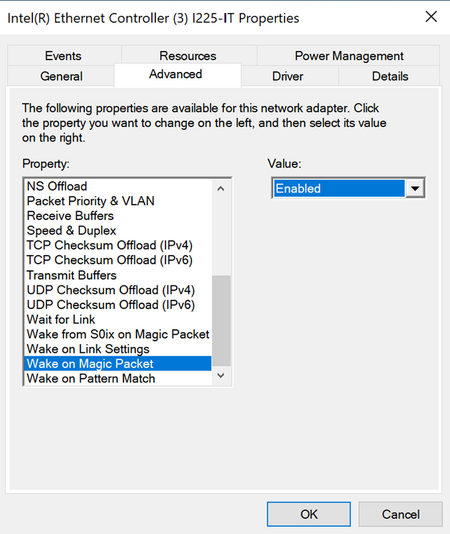Click property list scroll down arrow
450x534 pixels.
(x=221, y=376)
